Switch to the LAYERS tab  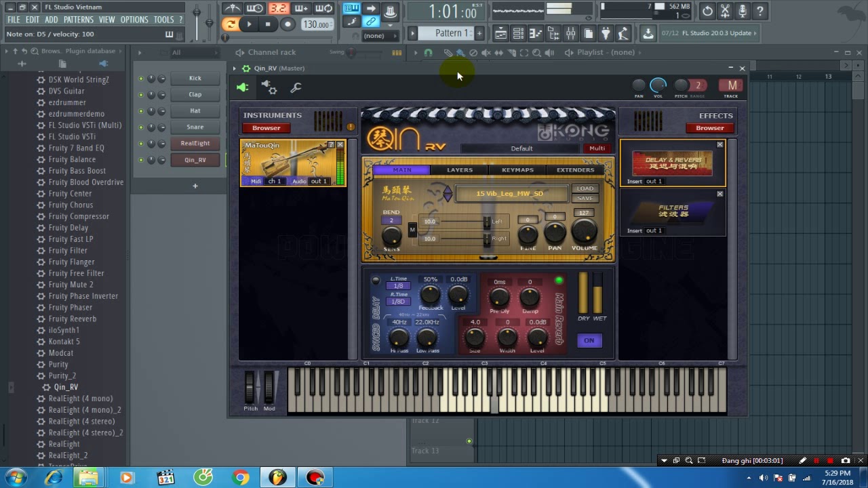460,170
